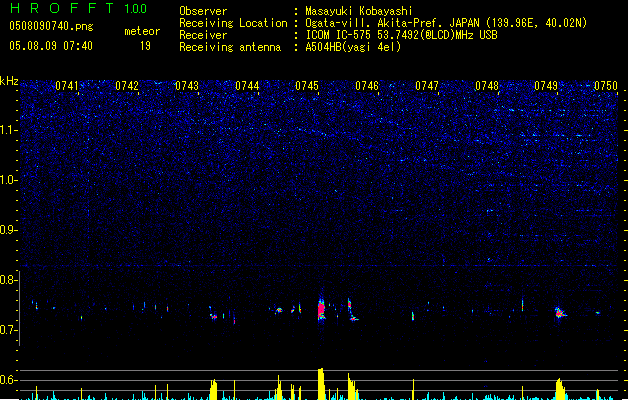
Task: Click the meteor label
Action: (142, 31)
